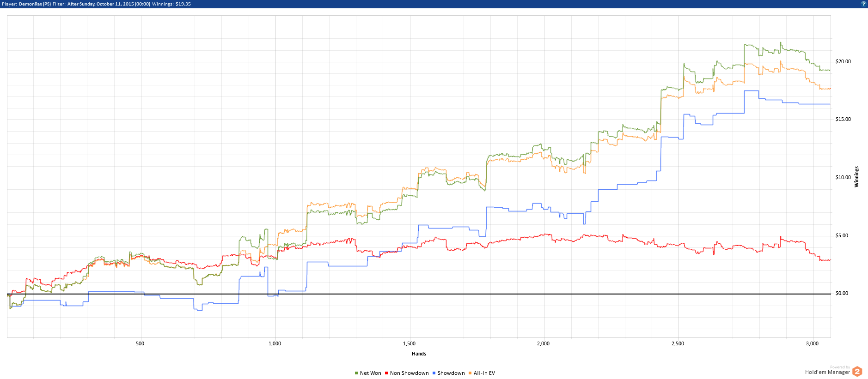868x379 pixels.
Task: Select the player name DemonRax (PS)
Action: tap(35, 4)
